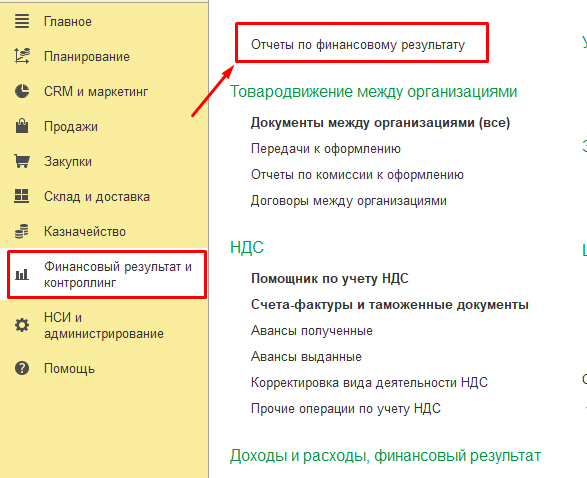Open the Планирование section
The image size is (587, 478).
point(87,57)
